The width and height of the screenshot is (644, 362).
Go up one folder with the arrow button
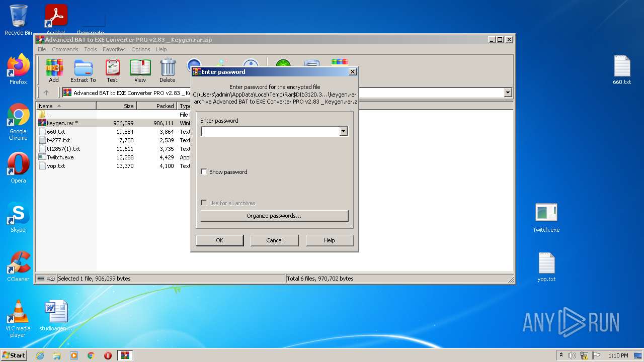pyautogui.click(x=46, y=93)
